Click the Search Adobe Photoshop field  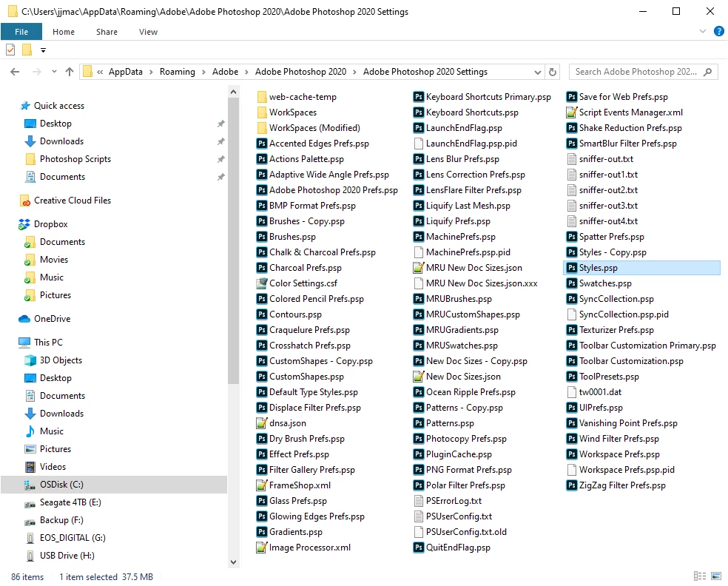[643, 72]
